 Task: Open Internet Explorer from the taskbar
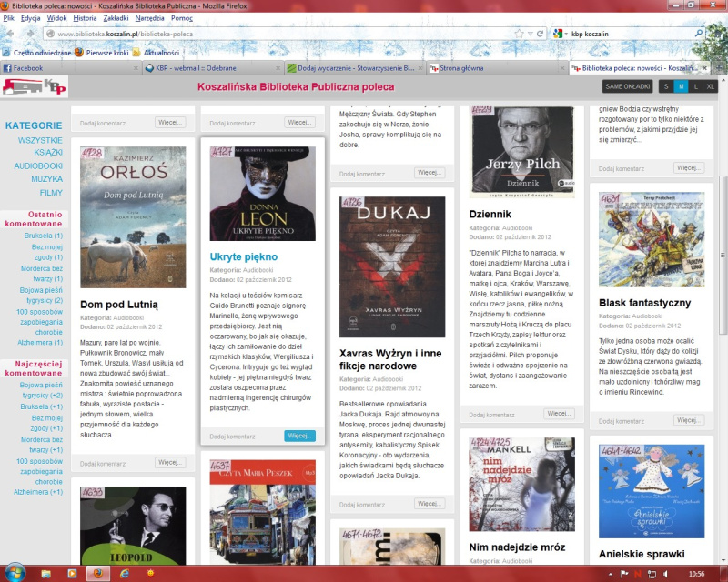click(125, 573)
